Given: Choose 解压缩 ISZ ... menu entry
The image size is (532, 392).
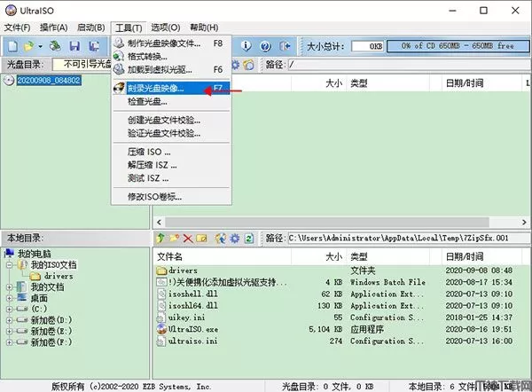Looking at the screenshot, I should click(171, 165).
